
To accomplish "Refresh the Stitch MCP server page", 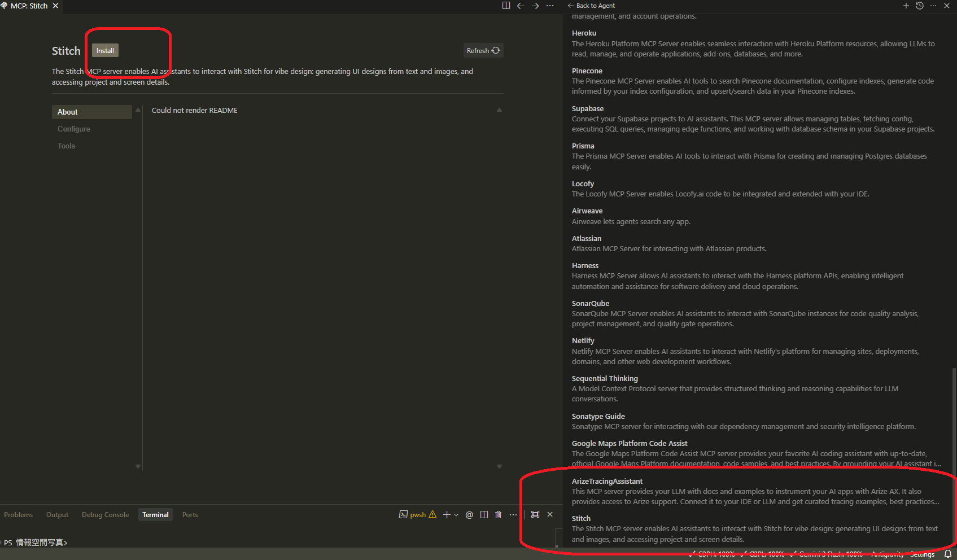I will point(483,51).
